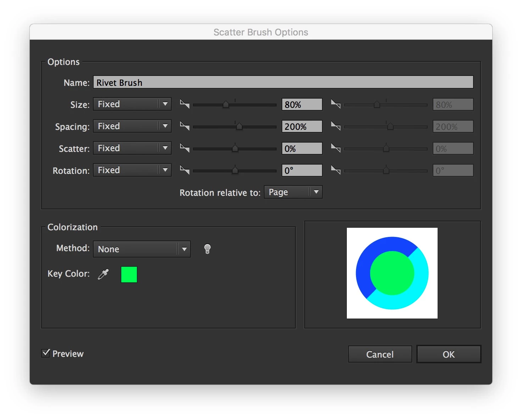
Task: Open the colorization tips lightbulb
Action: pyautogui.click(x=207, y=249)
